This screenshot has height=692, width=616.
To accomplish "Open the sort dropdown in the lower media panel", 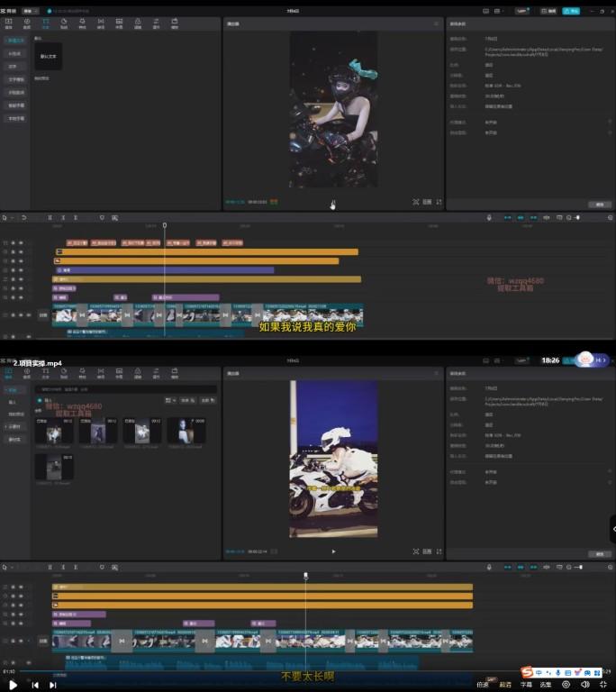I will tap(187, 399).
